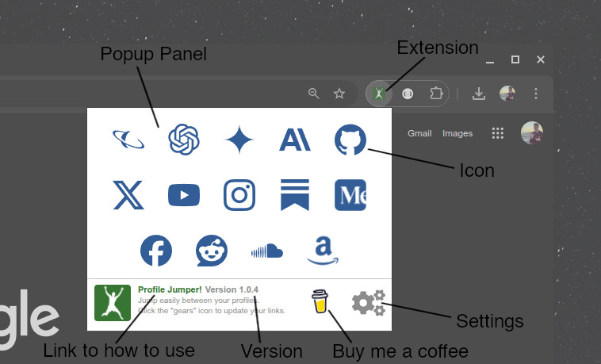Screen dimensions: 601x364
Task: Click the zoom magnifier icon in address bar
Action: click(x=313, y=94)
